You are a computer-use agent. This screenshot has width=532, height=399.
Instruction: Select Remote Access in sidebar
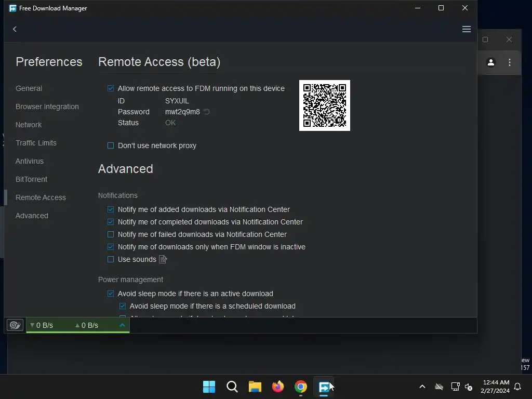pyautogui.click(x=41, y=197)
